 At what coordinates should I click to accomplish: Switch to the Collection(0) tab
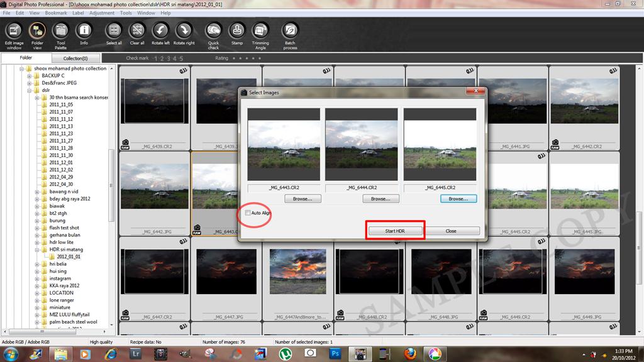click(75, 57)
